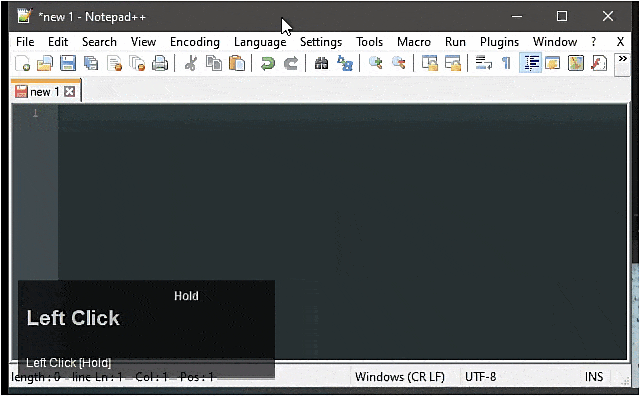Open the Language menu
The height and width of the screenshot is (396, 640).
(260, 42)
